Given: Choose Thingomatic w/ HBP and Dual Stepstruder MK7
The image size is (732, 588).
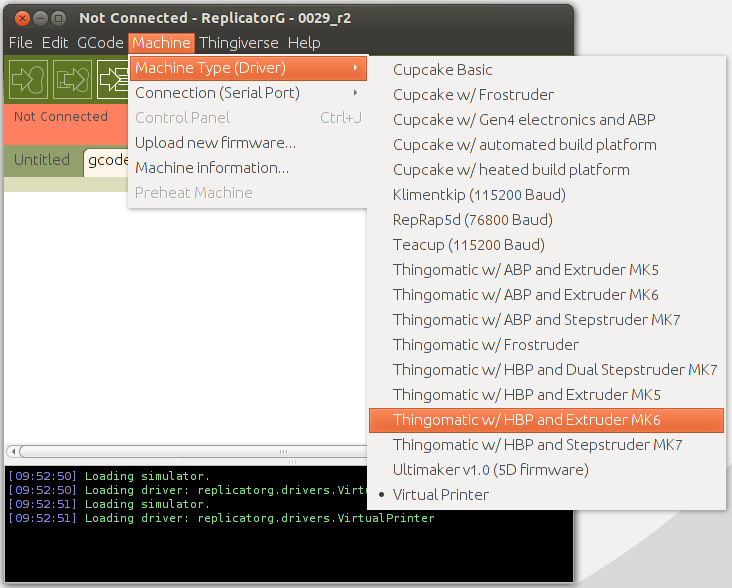Looking at the screenshot, I should click(554, 369).
